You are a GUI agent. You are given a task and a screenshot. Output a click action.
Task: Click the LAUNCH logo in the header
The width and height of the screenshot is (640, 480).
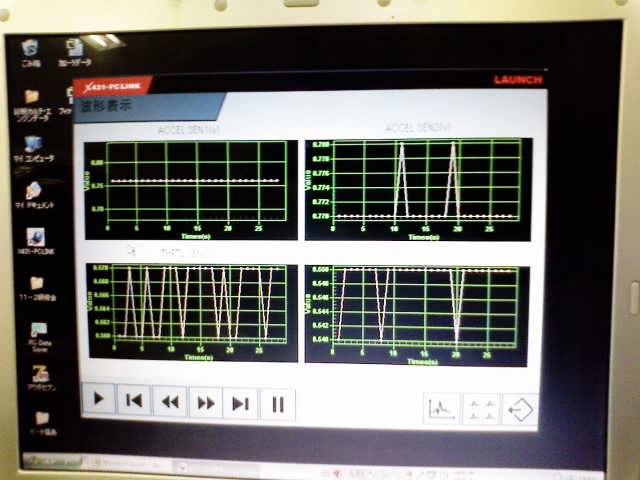coord(518,80)
